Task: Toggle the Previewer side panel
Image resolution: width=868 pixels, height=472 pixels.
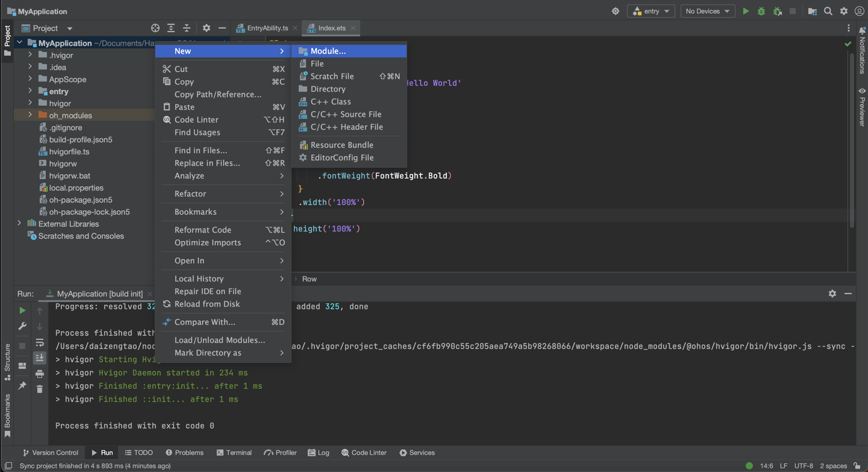Action: point(862,107)
